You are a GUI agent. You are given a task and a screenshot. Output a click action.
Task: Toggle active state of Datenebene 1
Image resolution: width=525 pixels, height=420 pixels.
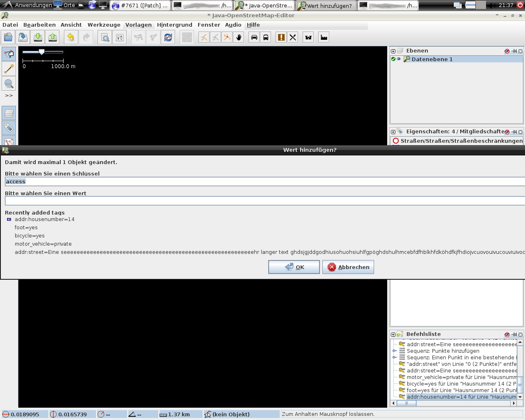click(393, 59)
